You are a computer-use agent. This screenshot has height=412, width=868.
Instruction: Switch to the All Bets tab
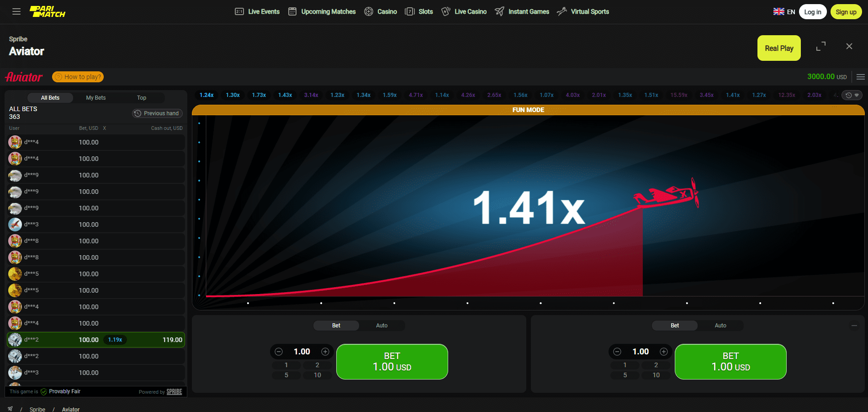pos(50,98)
